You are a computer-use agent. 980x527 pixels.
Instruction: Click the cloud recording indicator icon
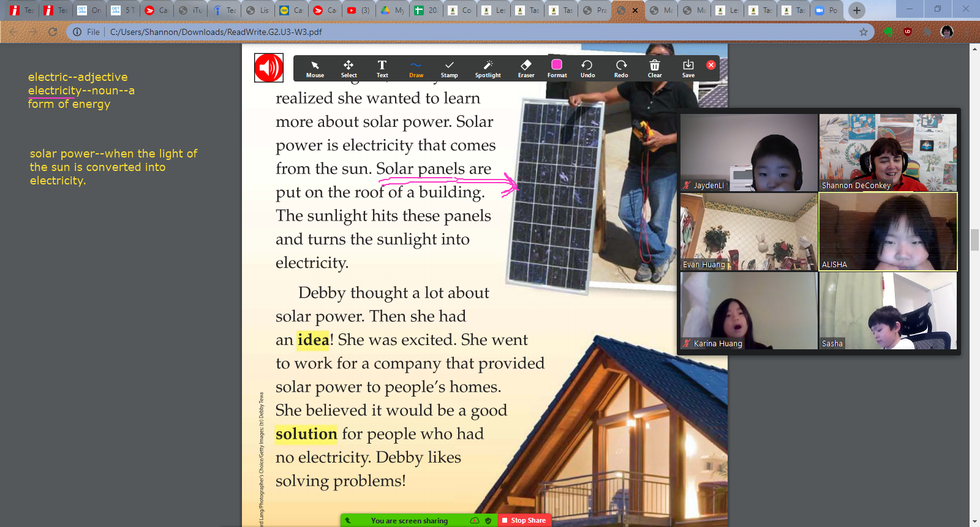point(475,520)
